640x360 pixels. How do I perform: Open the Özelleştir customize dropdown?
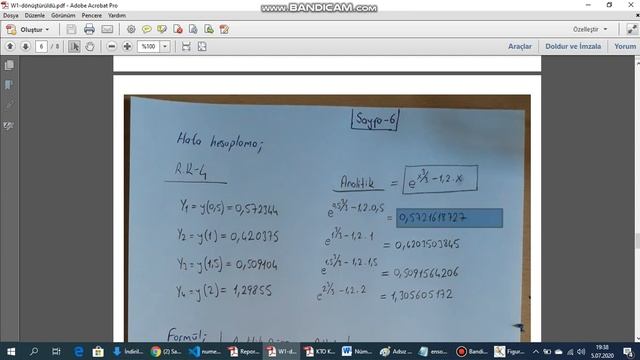[x=590, y=29]
